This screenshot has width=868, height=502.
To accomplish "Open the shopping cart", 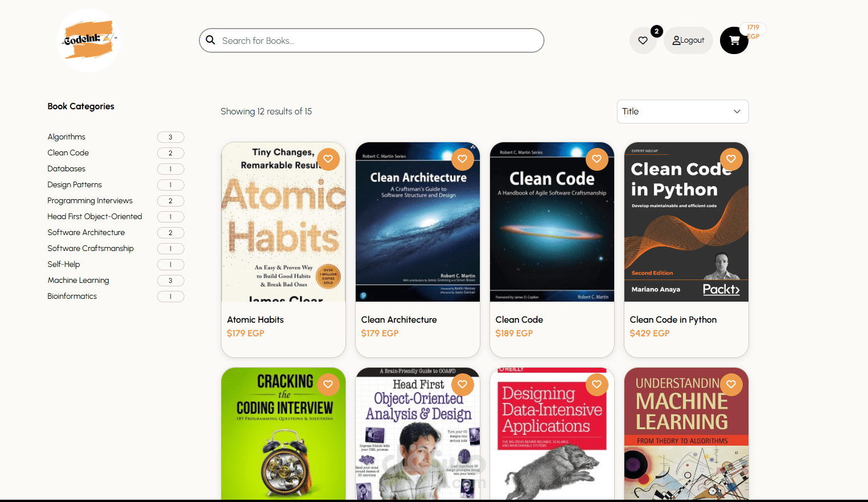I will click(x=734, y=40).
